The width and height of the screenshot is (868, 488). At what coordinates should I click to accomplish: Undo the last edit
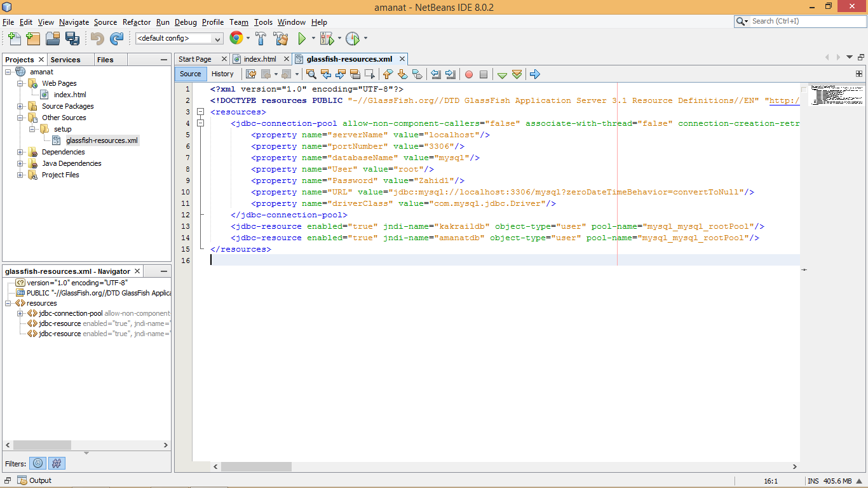click(97, 38)
